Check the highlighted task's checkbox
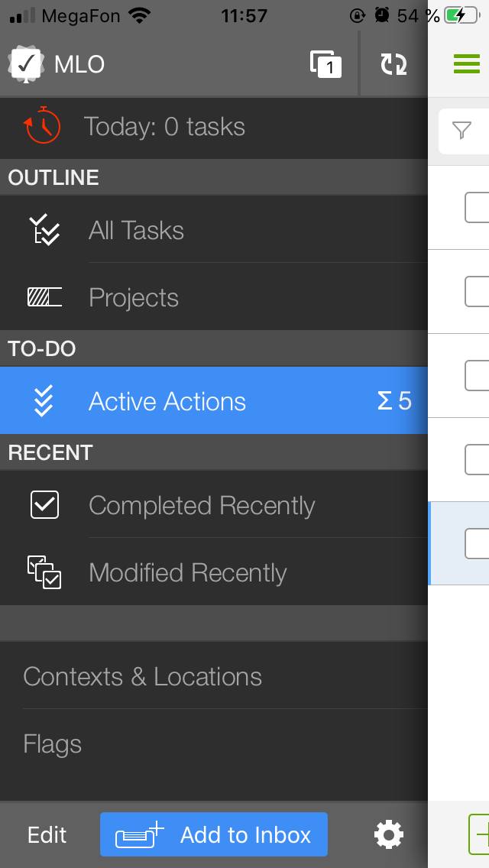 point(477,543)
